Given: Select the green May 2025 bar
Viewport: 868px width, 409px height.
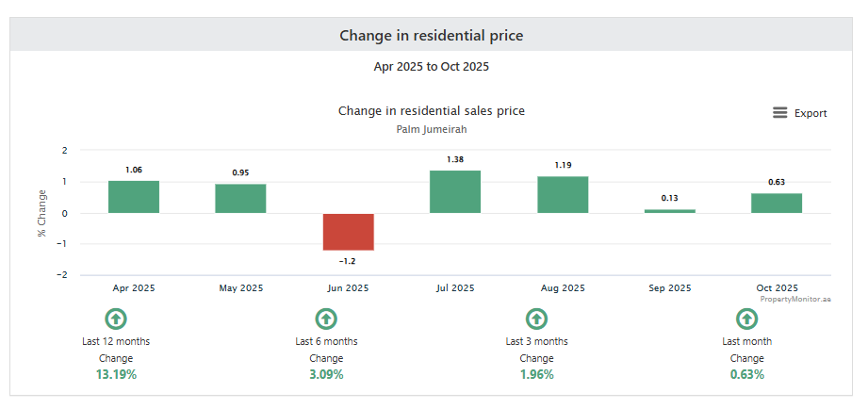Looking at the screenshot, I should click(240, 198).
